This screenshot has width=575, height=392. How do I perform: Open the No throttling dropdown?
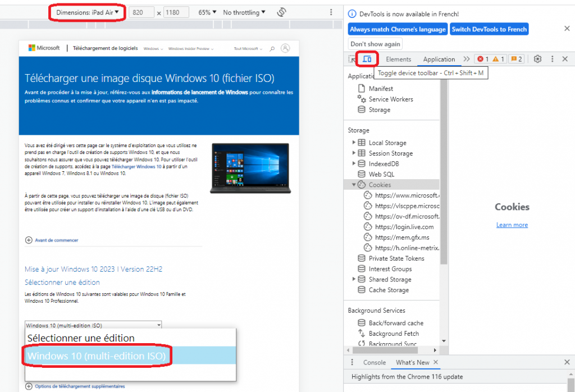[244, 12]
